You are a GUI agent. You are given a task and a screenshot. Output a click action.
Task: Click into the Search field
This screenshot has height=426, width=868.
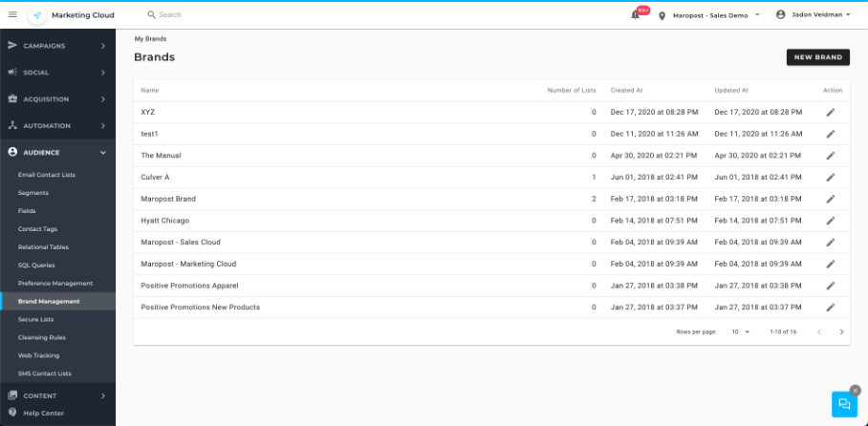tap(169, 15)
